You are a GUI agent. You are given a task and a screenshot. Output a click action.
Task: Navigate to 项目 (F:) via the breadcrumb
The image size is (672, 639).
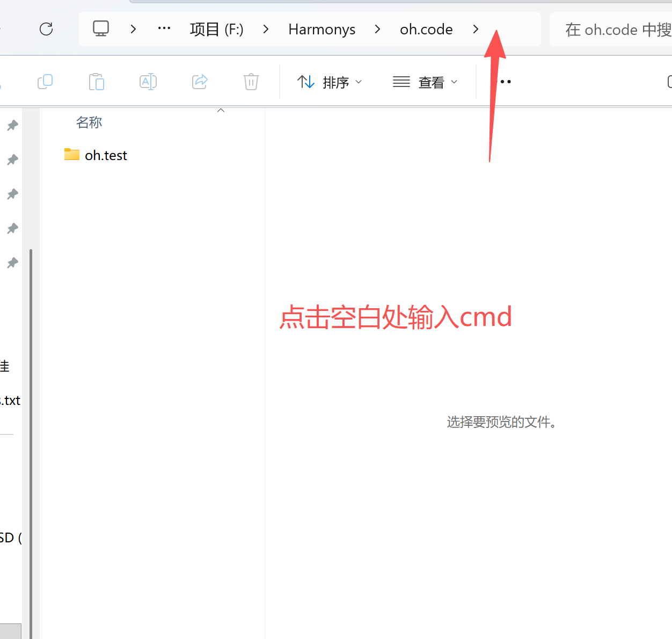(x=216, y=29)
